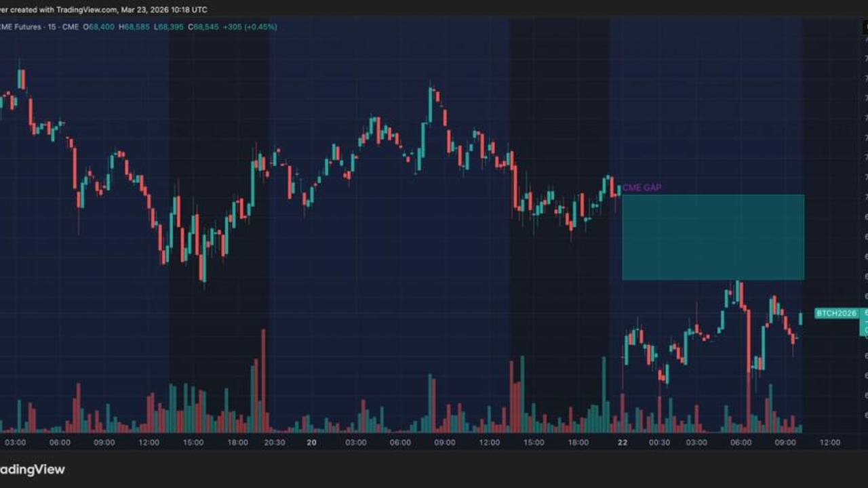Select the last green candle at chart's right edge

coord(801,318)
